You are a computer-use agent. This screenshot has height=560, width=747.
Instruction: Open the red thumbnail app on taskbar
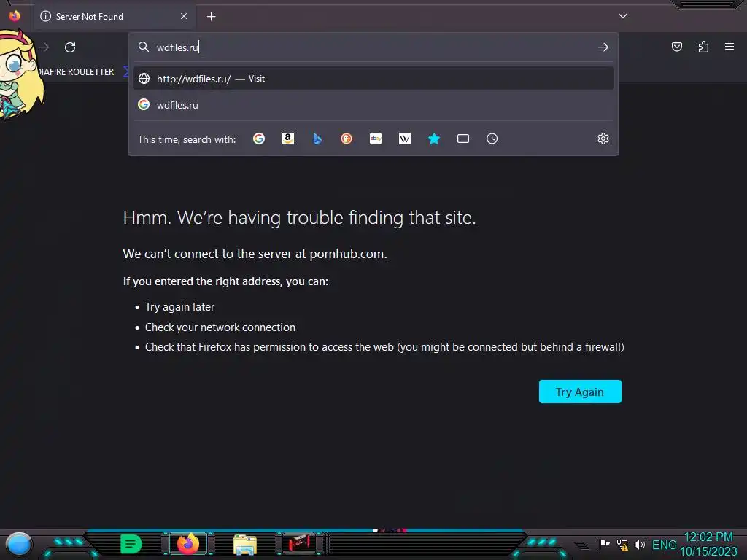point(299,543)
